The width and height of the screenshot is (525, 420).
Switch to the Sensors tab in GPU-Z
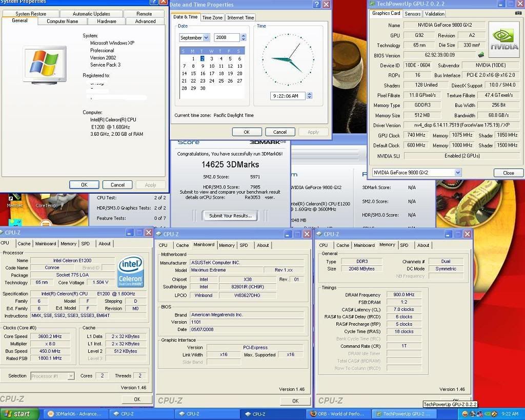pos(413,14)
